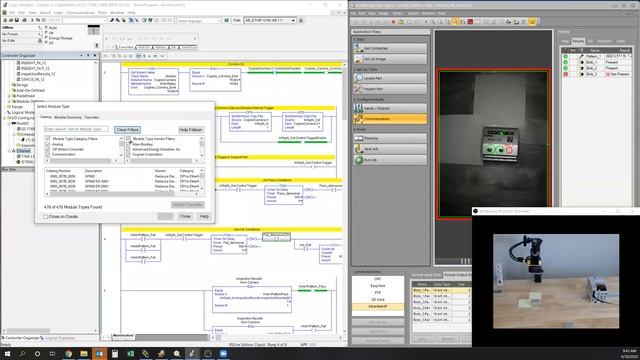Toggle Cognex Corporation vendor filter checkbox

(128, 155)
